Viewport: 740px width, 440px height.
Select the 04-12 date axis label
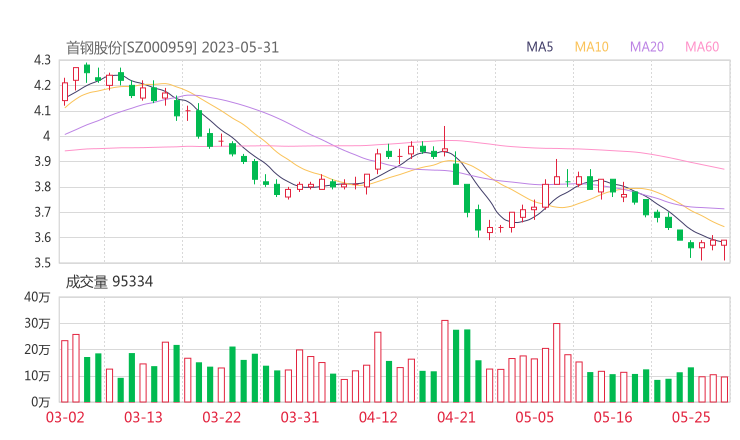[378, 417]
